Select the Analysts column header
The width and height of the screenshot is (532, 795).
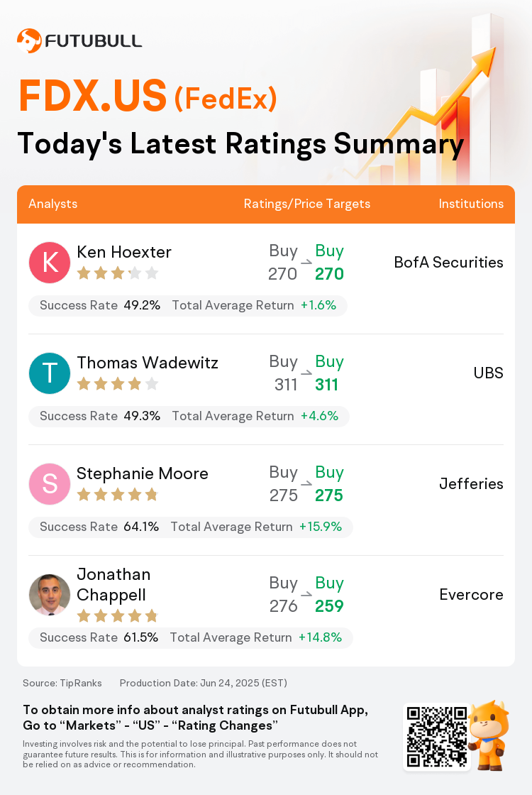click(52, 204)
